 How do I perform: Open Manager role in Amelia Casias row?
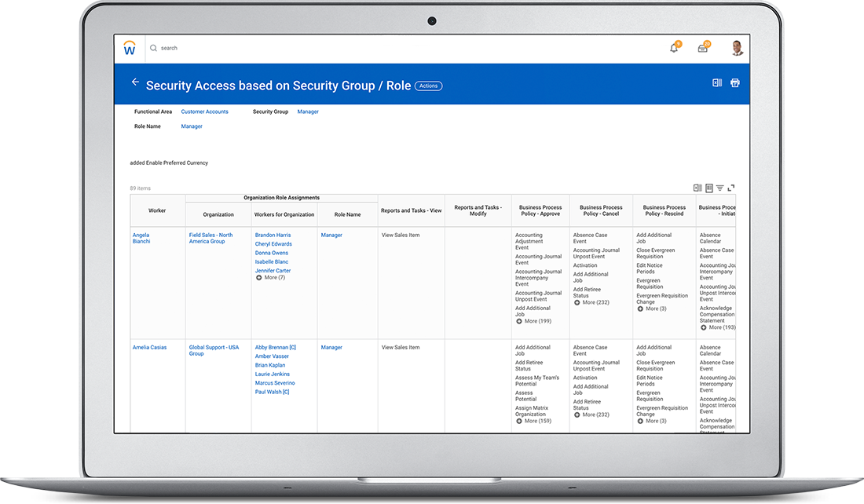click(331, 348)
